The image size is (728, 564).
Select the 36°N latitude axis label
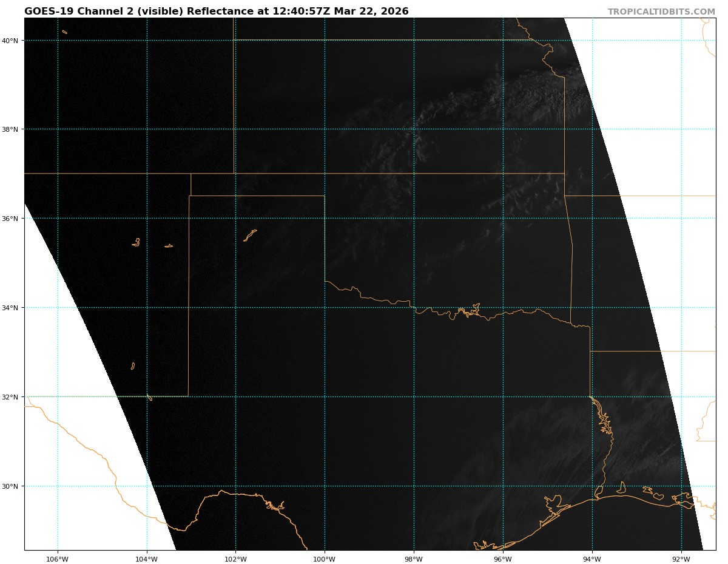click(10, 219)
